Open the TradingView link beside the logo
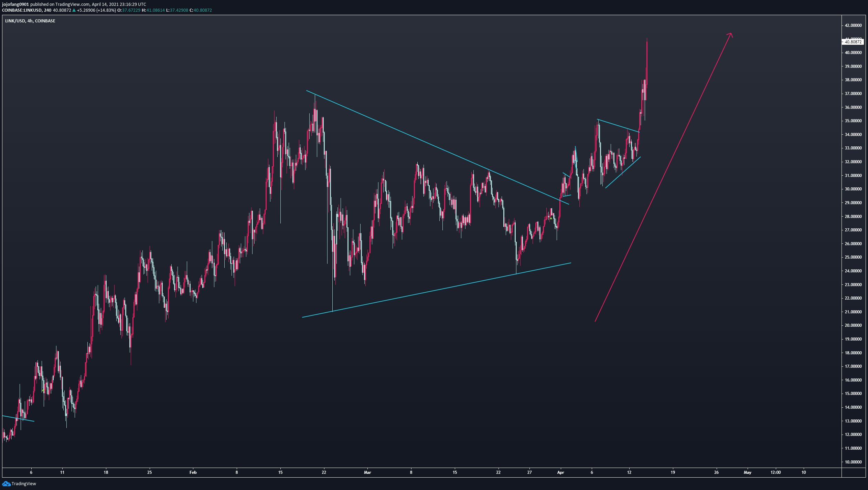The height and width of the screenshot is (490, 868). (24, 484)
